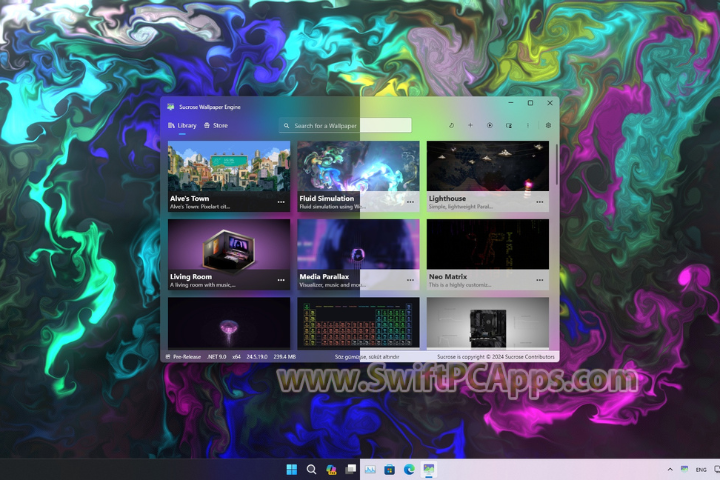Click the play-circle icon in the toolbar
Image resolution: width=720 pixels, height=480 pixels.
pos(489,125)
